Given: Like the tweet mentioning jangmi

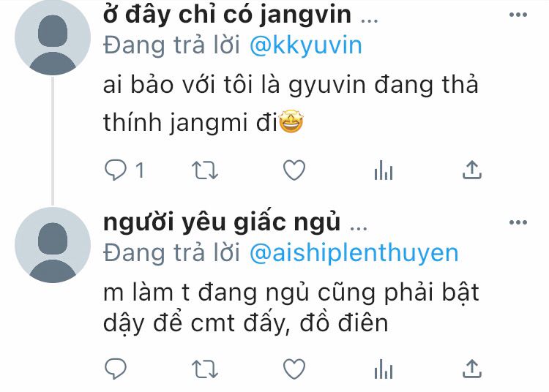Looking at the screenshot, I should (x=294, y=170).
